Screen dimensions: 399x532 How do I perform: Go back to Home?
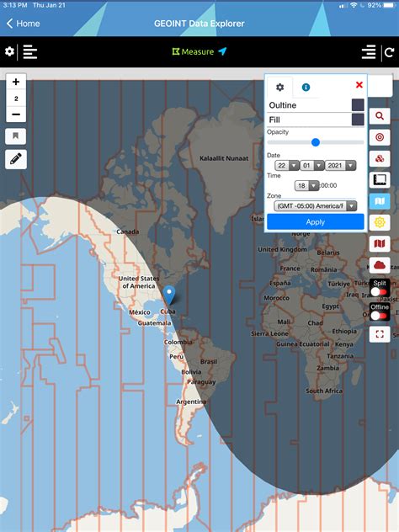(x=23, y=24)
